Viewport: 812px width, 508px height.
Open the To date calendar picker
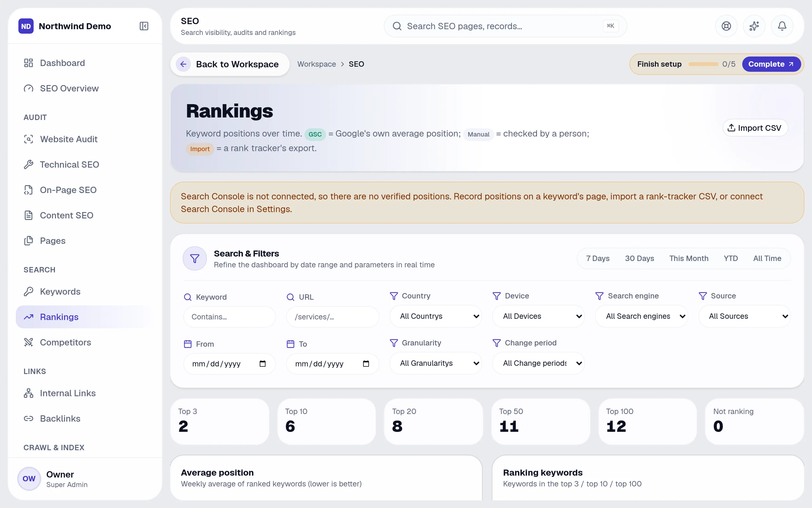(366, 364)
